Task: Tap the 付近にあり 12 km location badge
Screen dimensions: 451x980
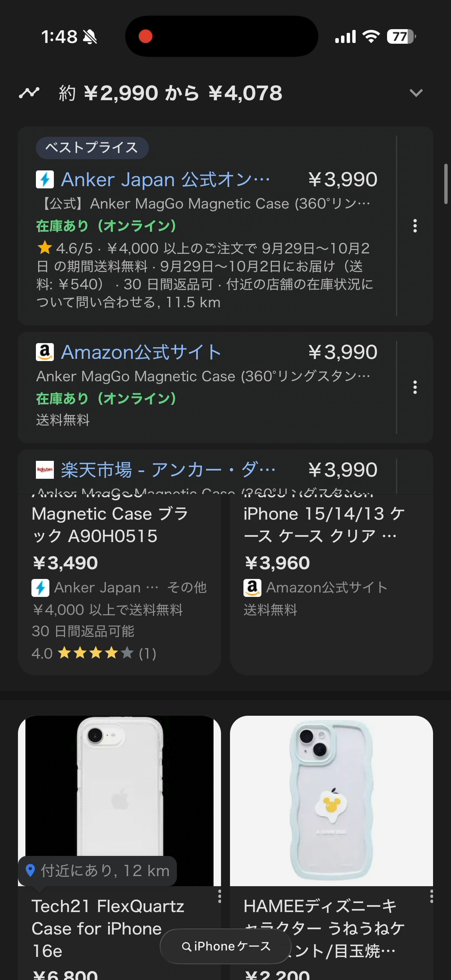Action: (x=98, y=870)
